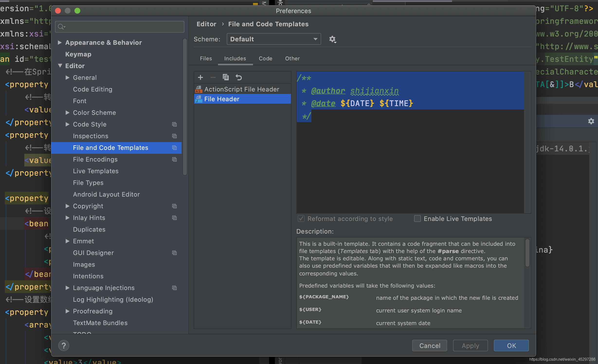Open Log Highlighting (Ideolog) settings
The image size is (598, 364).
[113, 300]
